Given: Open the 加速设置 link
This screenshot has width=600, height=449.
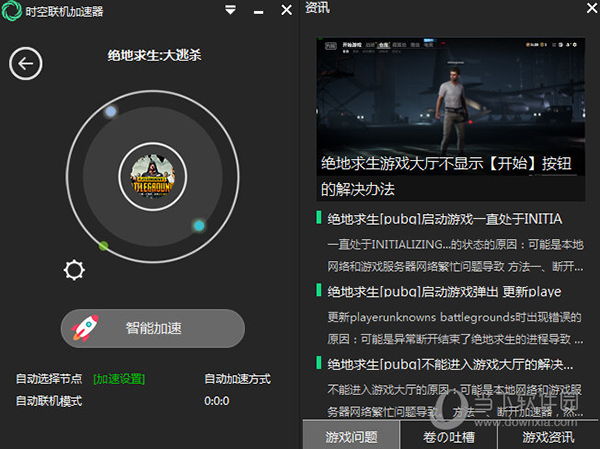Looking at the screenshot, I should [119, 379].
